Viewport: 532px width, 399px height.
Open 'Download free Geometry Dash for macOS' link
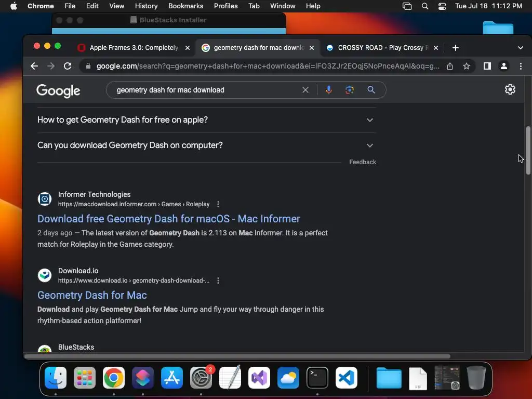click(169, 219)
